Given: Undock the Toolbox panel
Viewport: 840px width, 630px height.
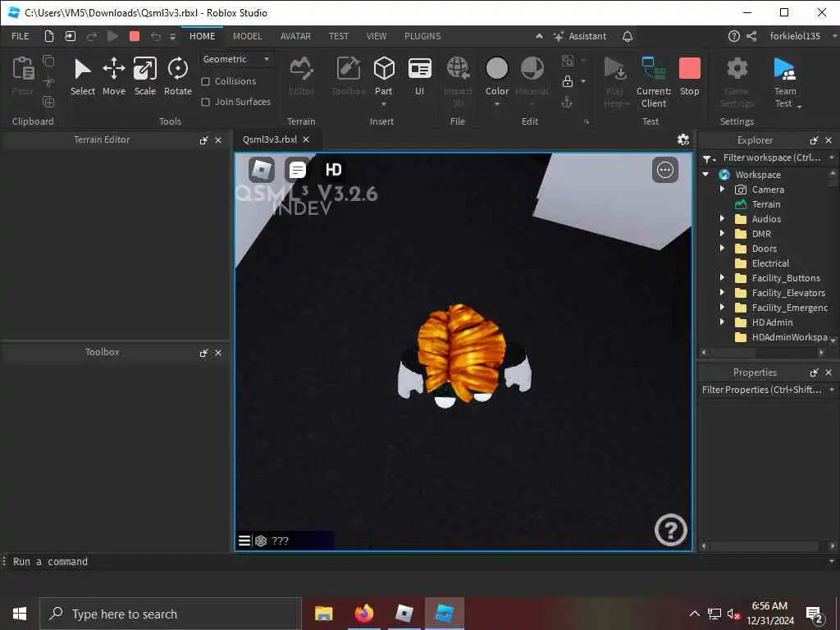Looking at the screenshot, I should point(204,353).
